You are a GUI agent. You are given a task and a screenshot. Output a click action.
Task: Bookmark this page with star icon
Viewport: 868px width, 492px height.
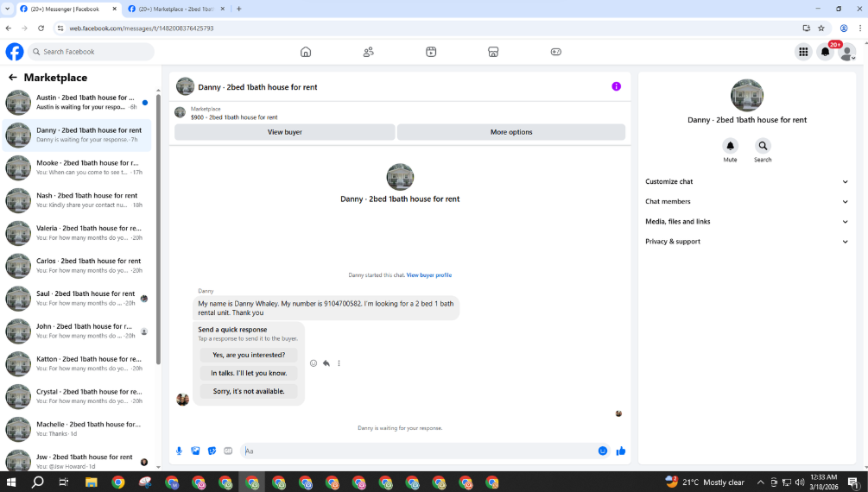tap(821, 28)
